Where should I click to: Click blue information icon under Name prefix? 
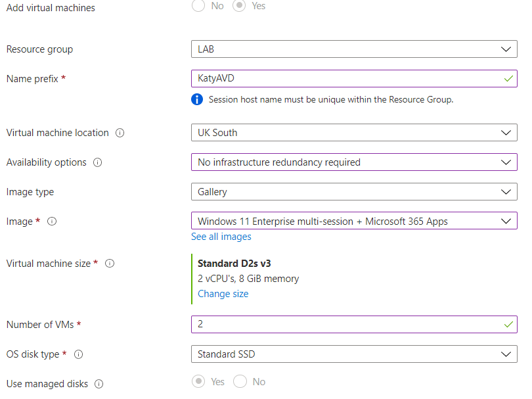[197, 100]
